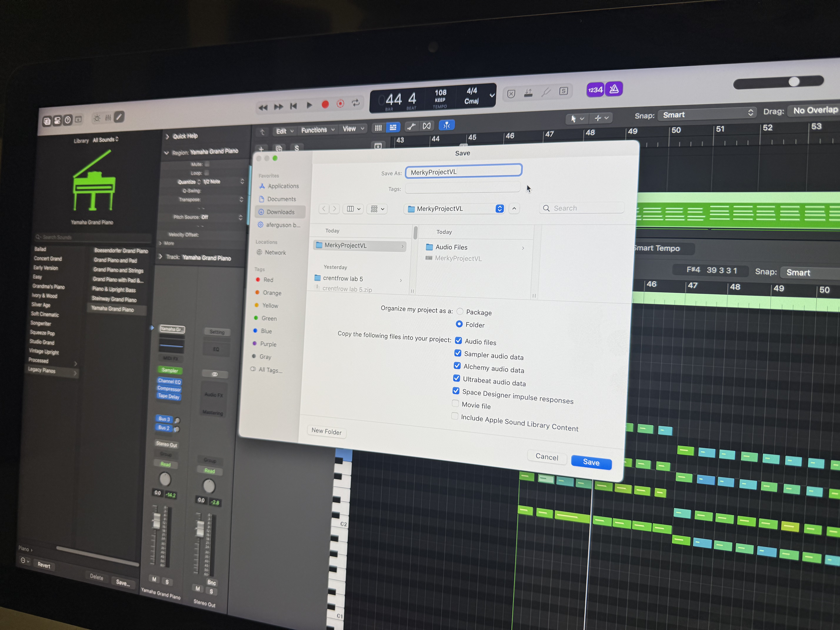Collapse dialog with the chevron-up button

coord(514,209)
